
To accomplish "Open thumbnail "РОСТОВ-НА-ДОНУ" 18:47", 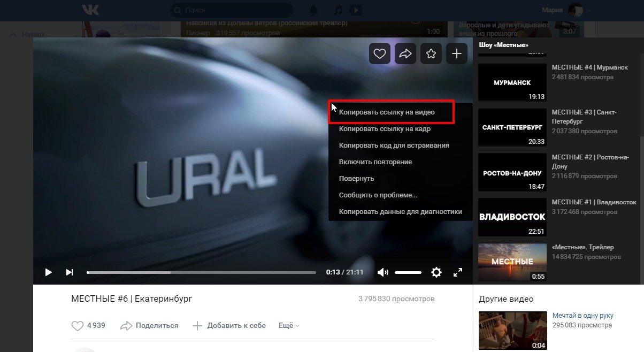I will pos(512,172).
